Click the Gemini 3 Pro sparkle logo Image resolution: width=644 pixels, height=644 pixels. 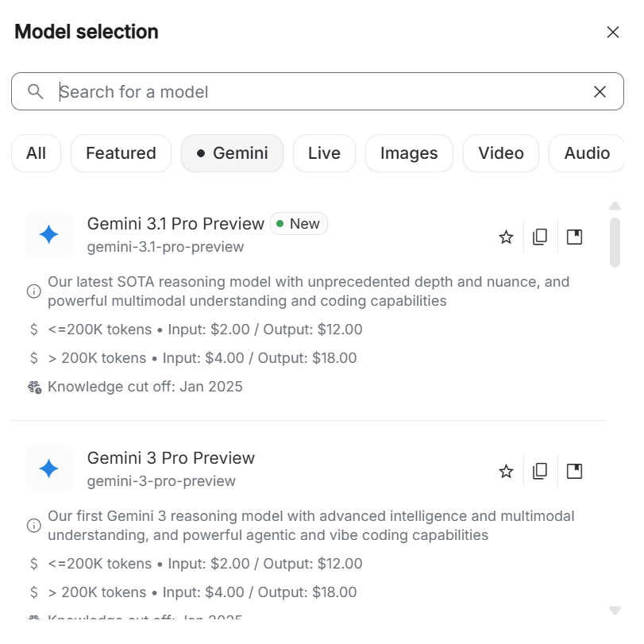49,469
